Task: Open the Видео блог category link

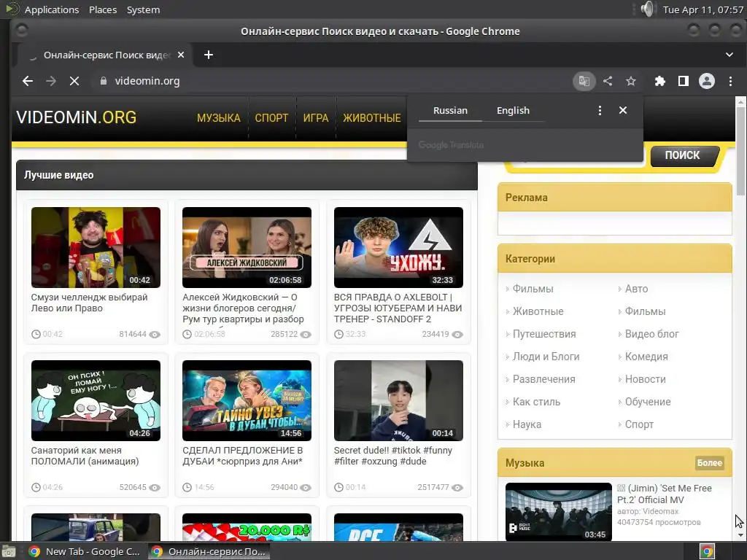Action: [x=651, y=334]
